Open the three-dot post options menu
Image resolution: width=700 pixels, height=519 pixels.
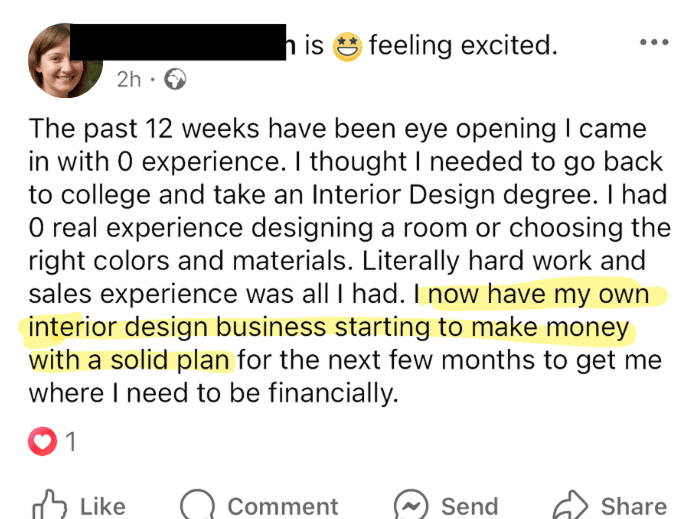pyautogui.click(x=653, y=43)
